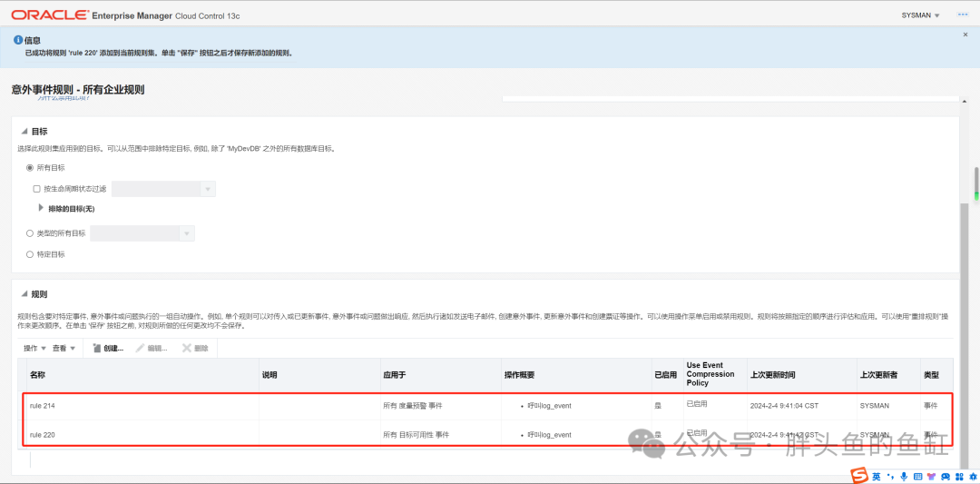
Task: Click the Sogou input method S logo
Action: click(860, 476)
